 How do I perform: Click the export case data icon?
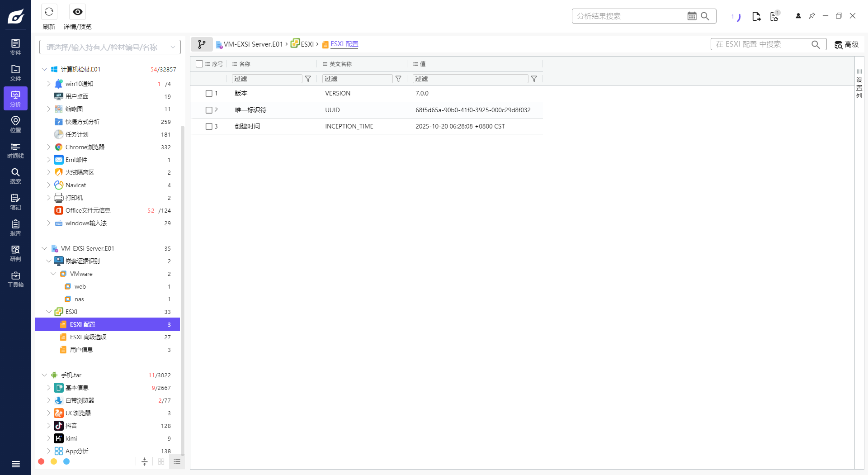pyautogui.click(x=757, y=16)
